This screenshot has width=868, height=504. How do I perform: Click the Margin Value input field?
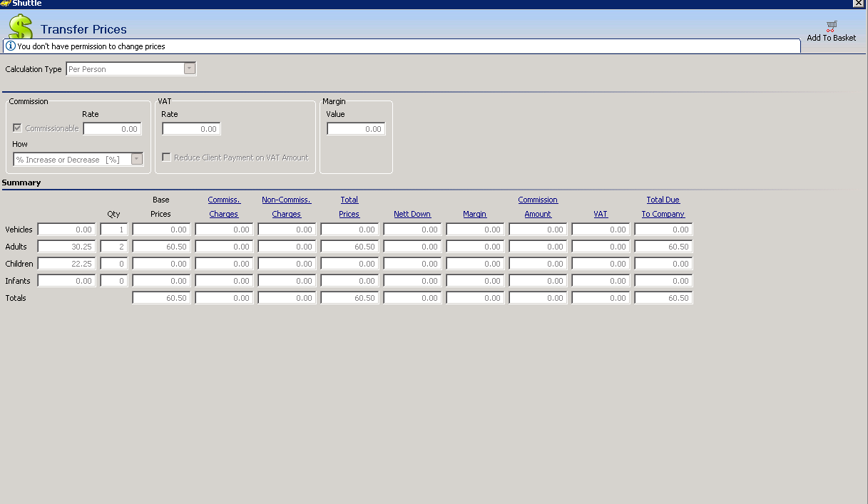click(356, 129)
